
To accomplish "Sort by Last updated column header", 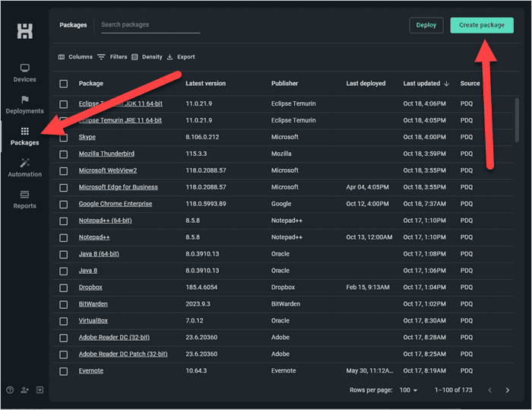I will point(421,84).
